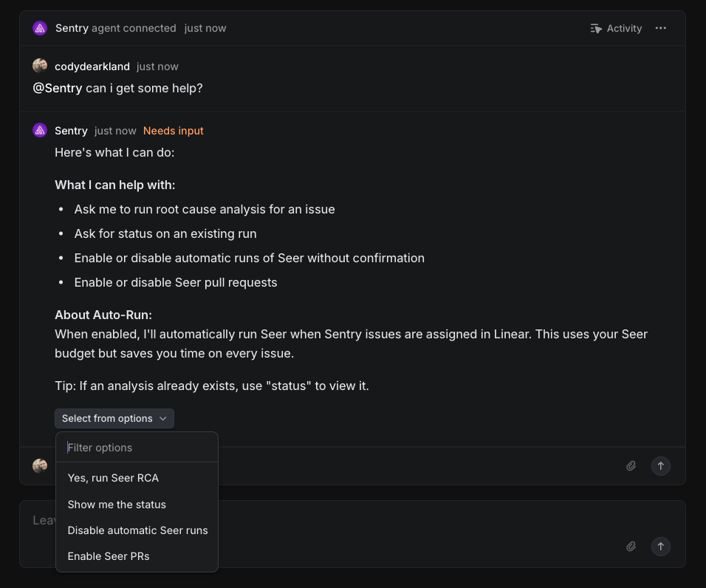Pick the Disable automatic Seer runs option

tap(137, 530)
